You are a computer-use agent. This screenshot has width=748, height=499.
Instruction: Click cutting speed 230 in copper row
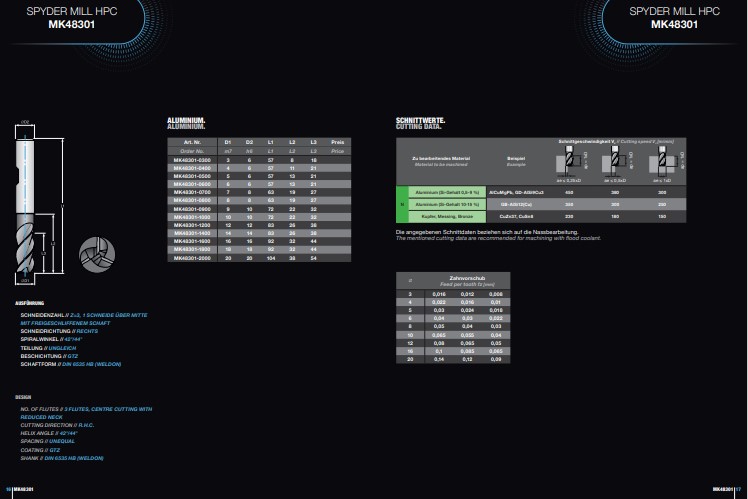tap(569, 217)
